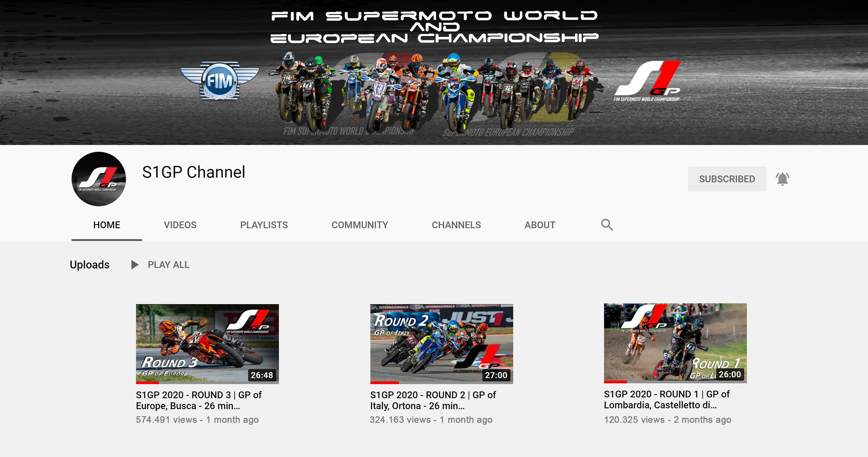This screenshot has height=457, width=868.
Task: Click the red progress bar on Round 1 thumbnail
Action: (x=615, y=382)
